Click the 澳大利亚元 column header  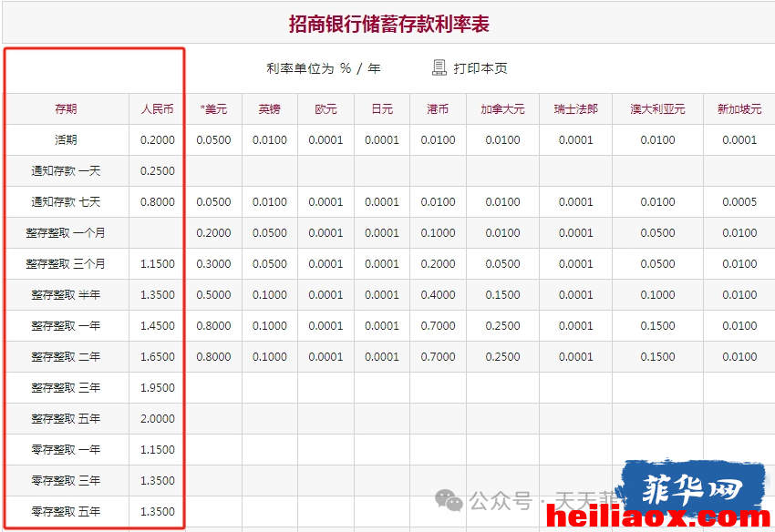click(x=657, y=108)
